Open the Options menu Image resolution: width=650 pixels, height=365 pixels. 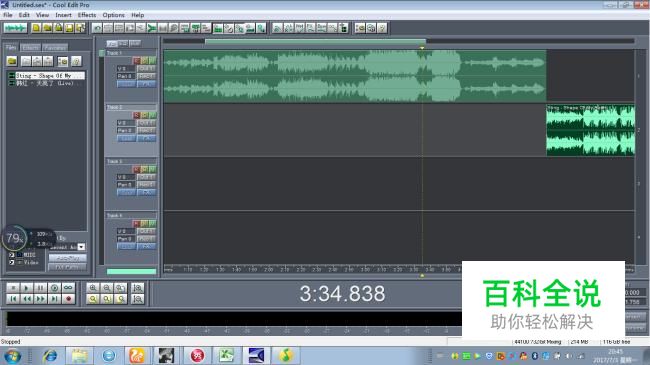click(114, 15)
